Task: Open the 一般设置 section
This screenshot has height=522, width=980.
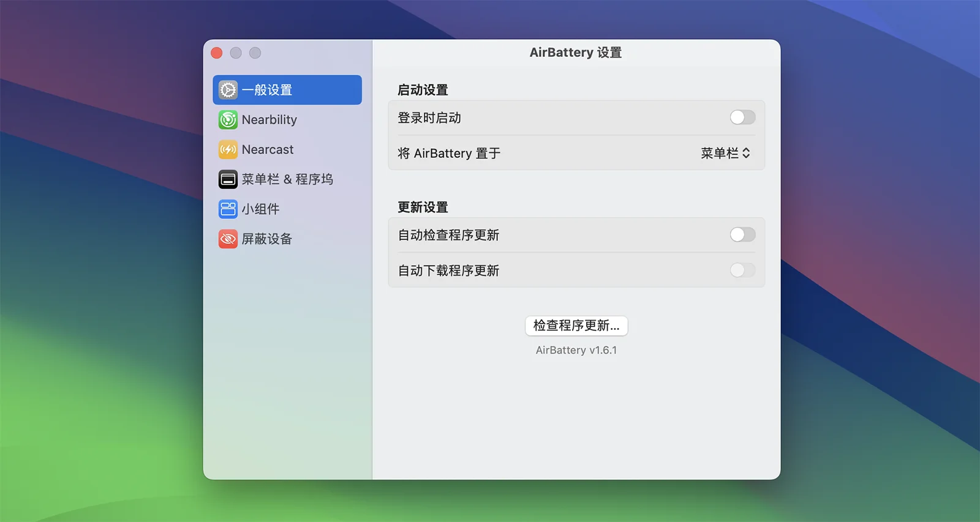Action: [287, 90]
